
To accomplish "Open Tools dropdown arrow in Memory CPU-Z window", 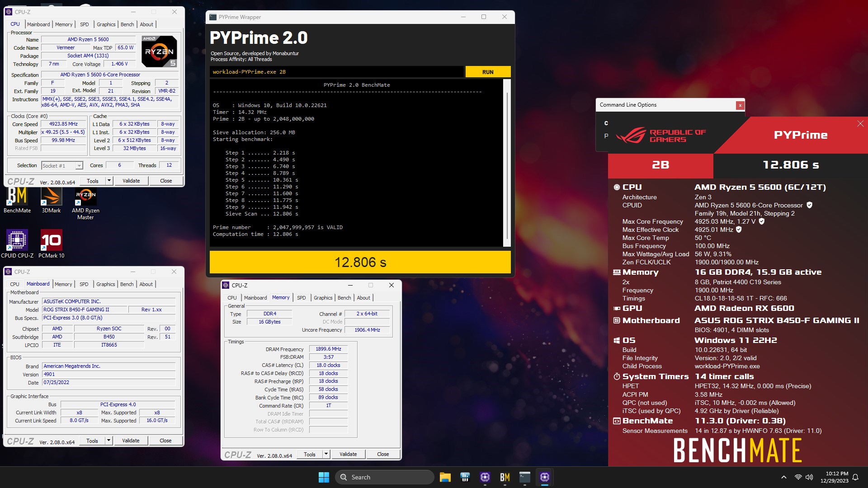I will (x=326, y=454).
